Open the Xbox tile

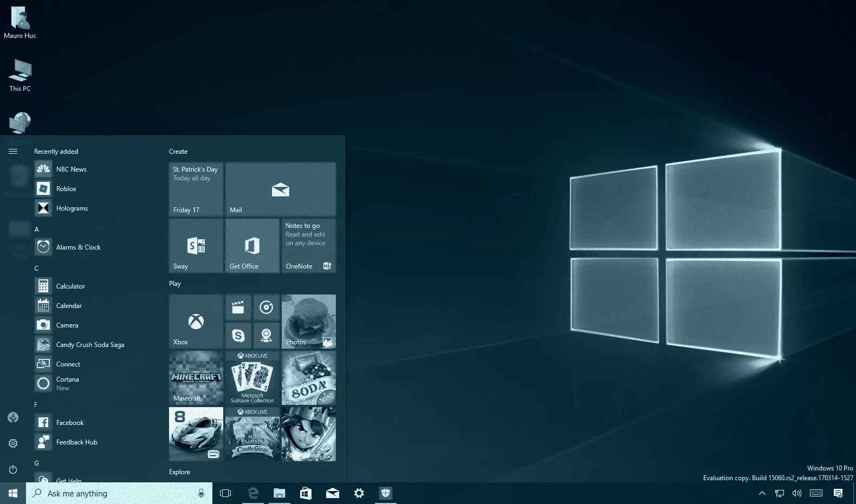[196, 322]
